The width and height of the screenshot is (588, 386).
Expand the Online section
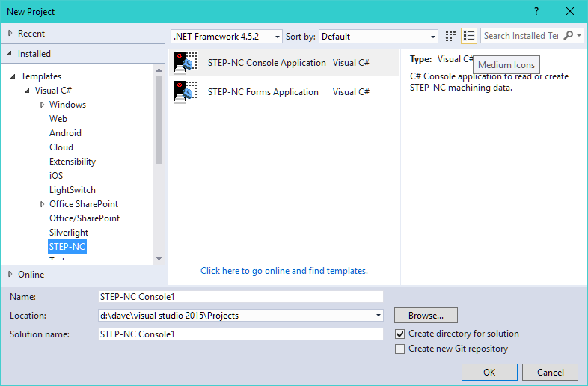[x=10, y=275]
